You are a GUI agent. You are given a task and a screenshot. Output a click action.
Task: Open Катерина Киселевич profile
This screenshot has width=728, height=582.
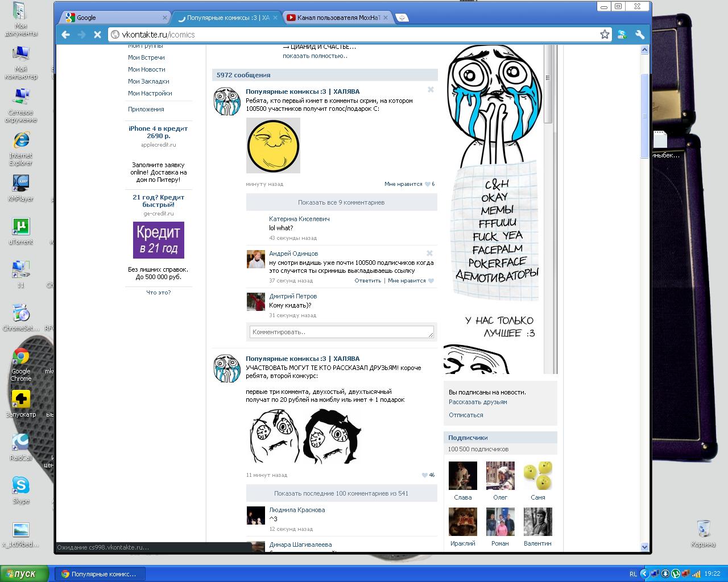pyautogui.click(x=299, y=219)
